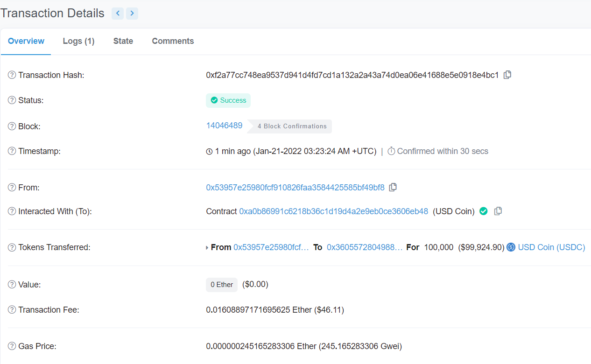Go to previous transaction with left chevron
This screenshot has width=591, height=364.
coord(118,14)
